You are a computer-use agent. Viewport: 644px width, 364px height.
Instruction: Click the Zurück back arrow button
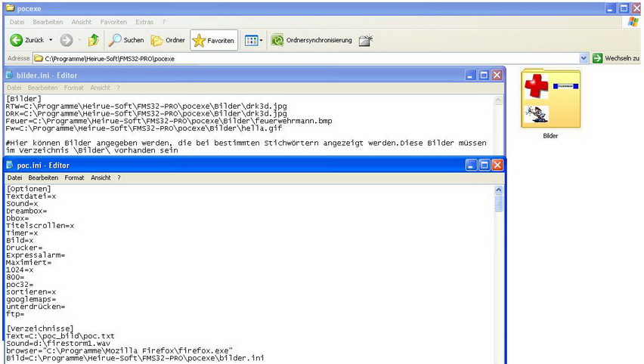(27, 40)
